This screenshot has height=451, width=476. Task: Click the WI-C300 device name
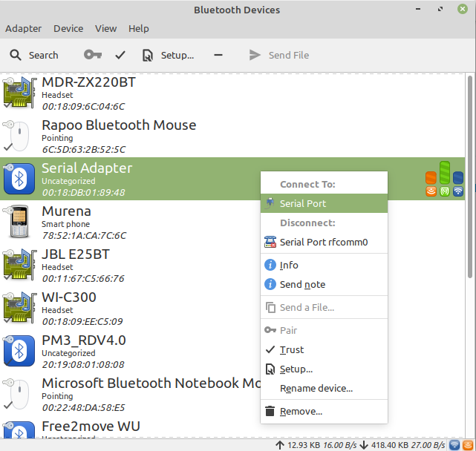(x=69, y=297)
